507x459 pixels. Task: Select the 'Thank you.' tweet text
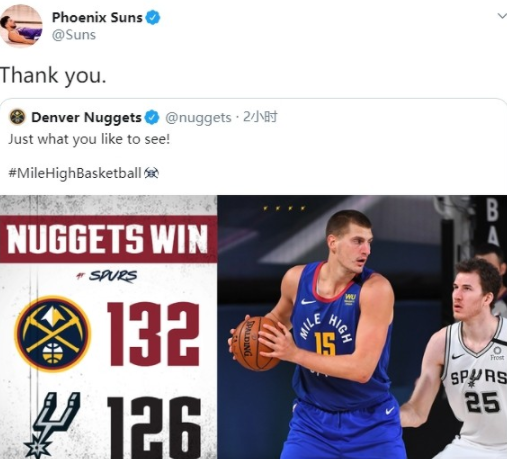(53, 75)
